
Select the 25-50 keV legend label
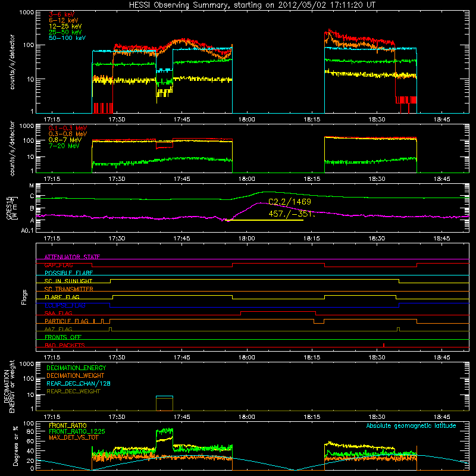tap(65, 32)
